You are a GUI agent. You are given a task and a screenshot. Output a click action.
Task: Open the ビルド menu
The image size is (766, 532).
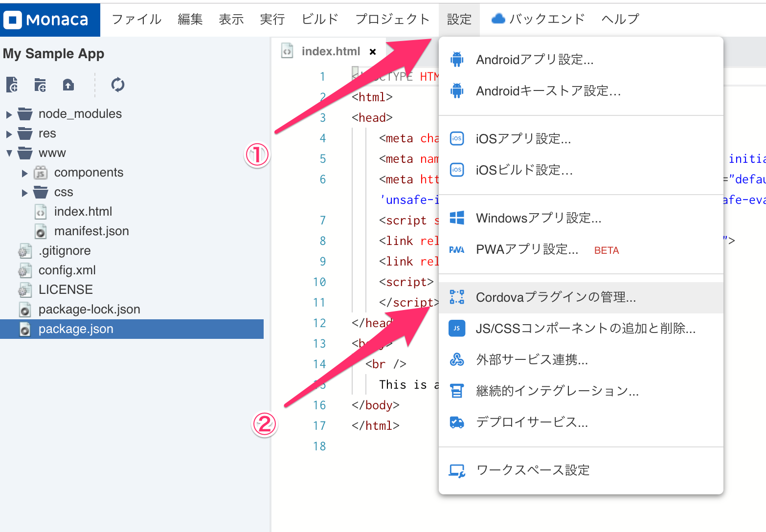(x=320, y=19)
